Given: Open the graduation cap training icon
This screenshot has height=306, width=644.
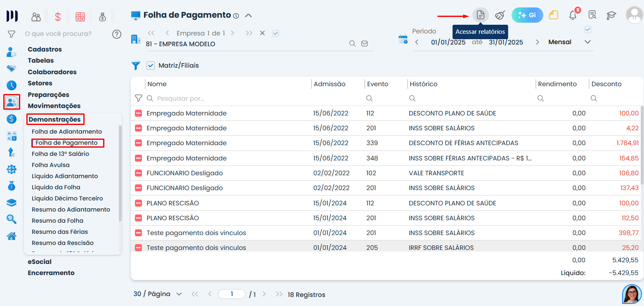Looking at the screenshot, I should click(611, 16).
